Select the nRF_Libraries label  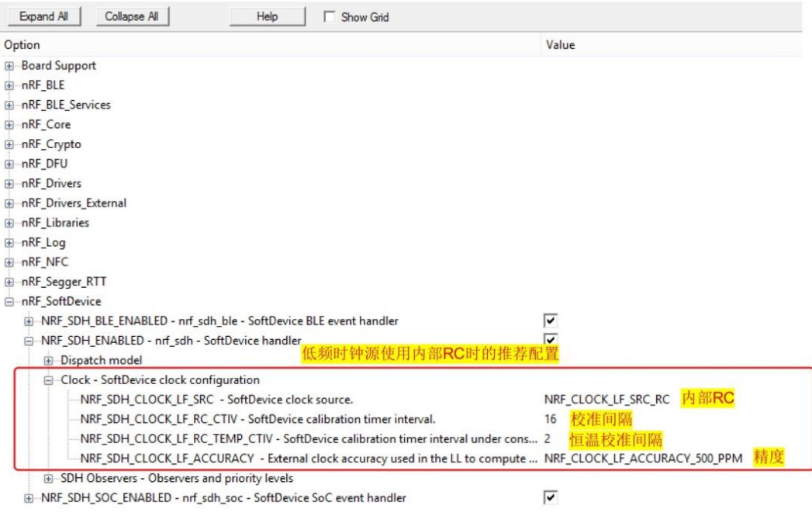click(x=55, y=223)
